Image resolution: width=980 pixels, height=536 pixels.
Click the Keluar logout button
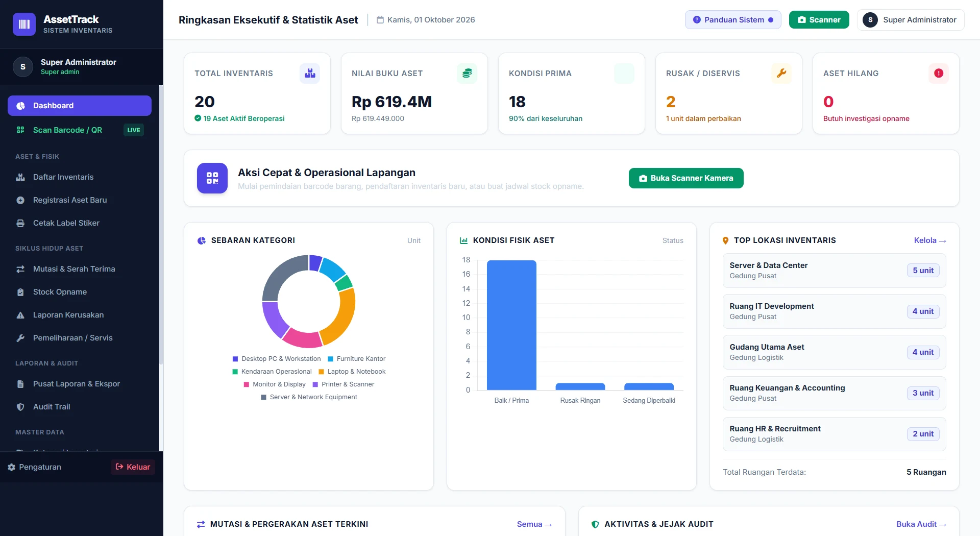coord(133,467)
